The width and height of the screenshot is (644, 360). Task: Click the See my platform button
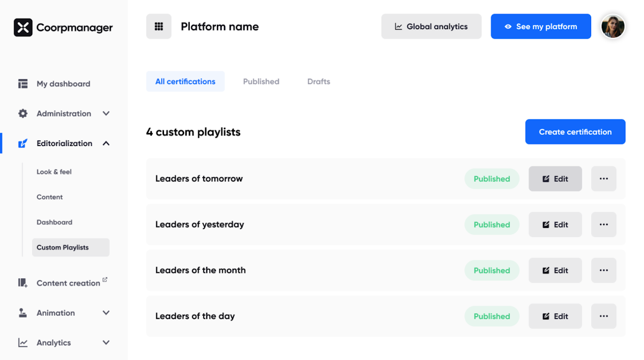click(541, 27)
